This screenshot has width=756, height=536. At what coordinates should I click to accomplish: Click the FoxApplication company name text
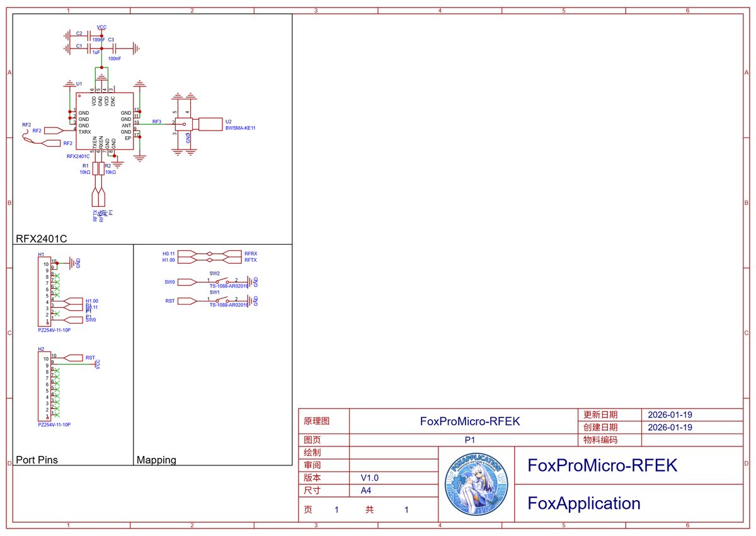tap(584, 503)
